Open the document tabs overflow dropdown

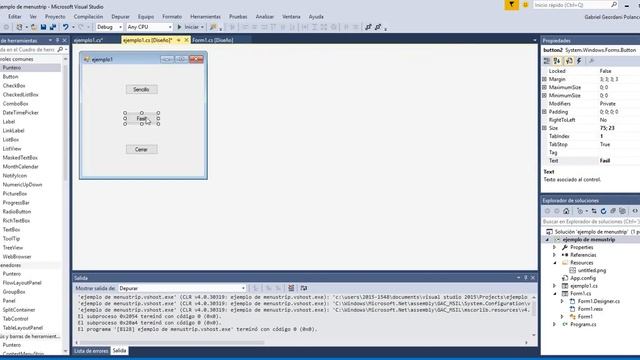[x=535, y=40]
